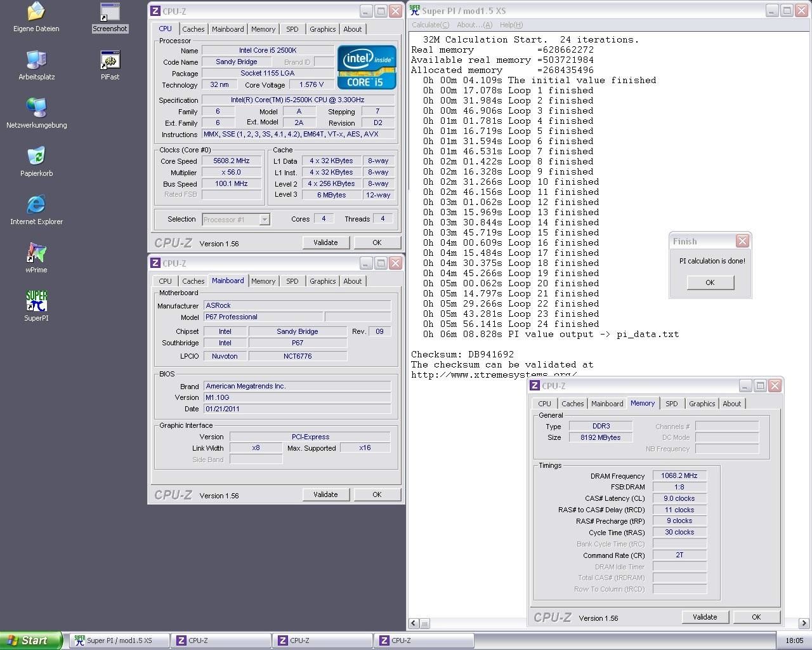Open the Calculate menu in Super PI
This screenshot has height=650, width=812.
430,25
